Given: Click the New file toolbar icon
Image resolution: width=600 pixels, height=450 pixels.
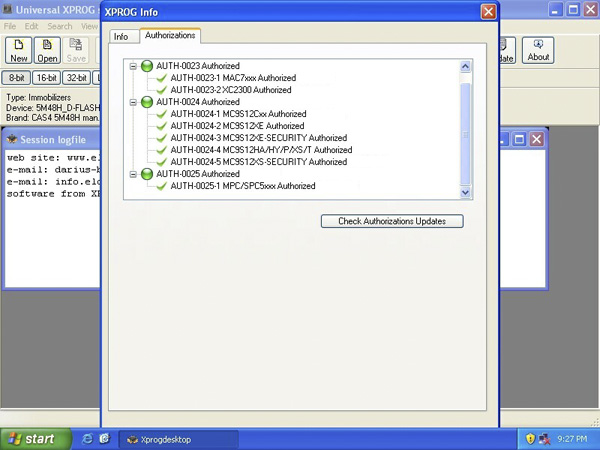Looking at the screenshot, I should tap(19, 50).
